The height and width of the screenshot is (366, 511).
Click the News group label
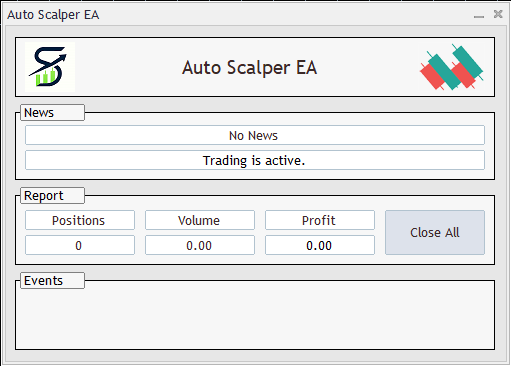coord(52,113)
